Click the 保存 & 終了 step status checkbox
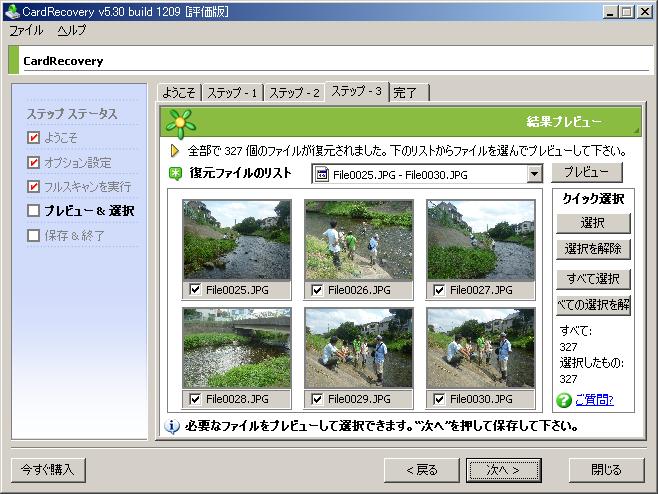Screen dimensions: 658x494 coord(33,235)
